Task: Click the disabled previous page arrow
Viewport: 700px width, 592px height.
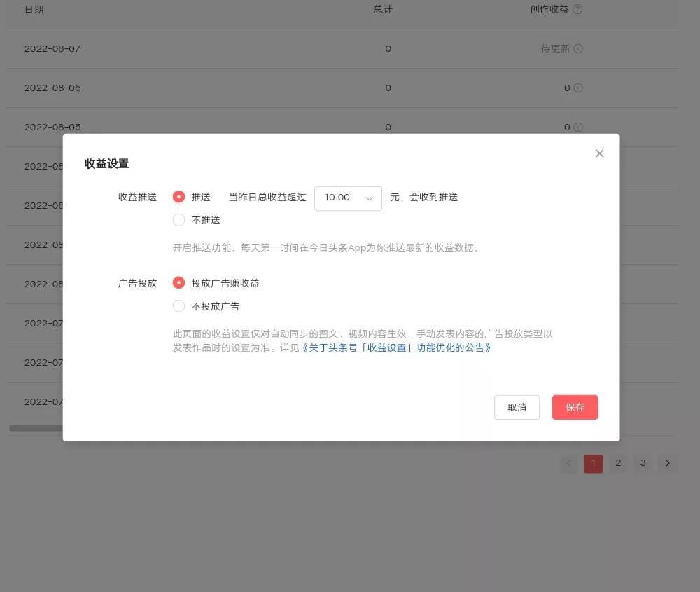Action: [569, 463]
